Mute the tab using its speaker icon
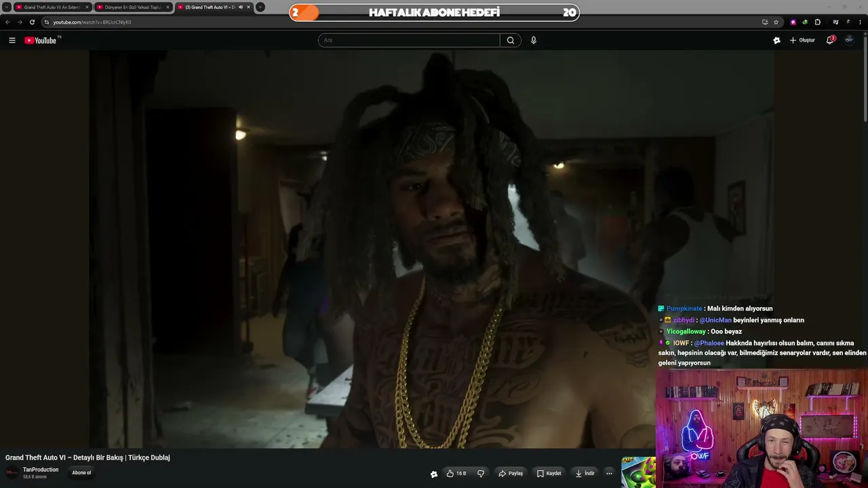Viewport: 868px width, 488px height. pos(241,7)
